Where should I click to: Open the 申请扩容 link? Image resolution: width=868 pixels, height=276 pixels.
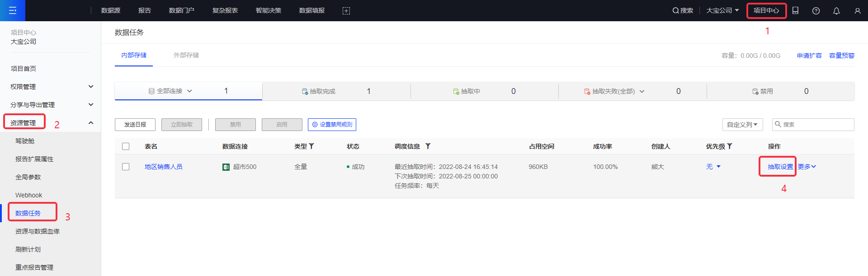tap(809, 56)
